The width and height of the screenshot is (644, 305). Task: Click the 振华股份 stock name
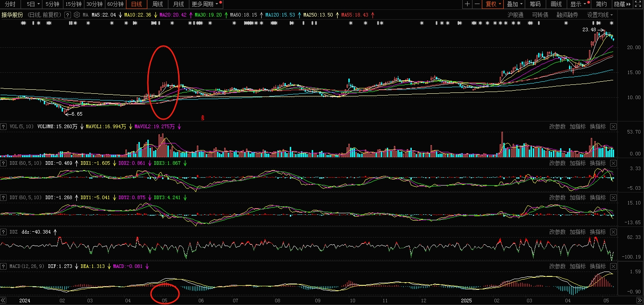pos(13,15)
